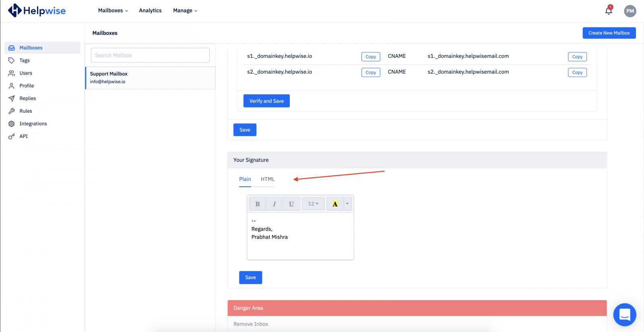Click the Profile sidebar person icon
The height and width of the screenshot is (332, 644).
[x=12, y=86]
